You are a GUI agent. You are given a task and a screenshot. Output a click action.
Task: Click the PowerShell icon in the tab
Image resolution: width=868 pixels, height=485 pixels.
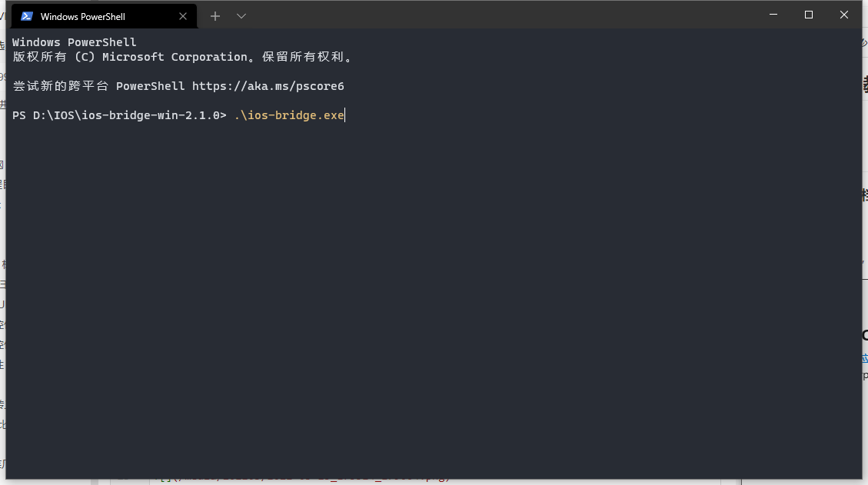[x=27, y=17]
